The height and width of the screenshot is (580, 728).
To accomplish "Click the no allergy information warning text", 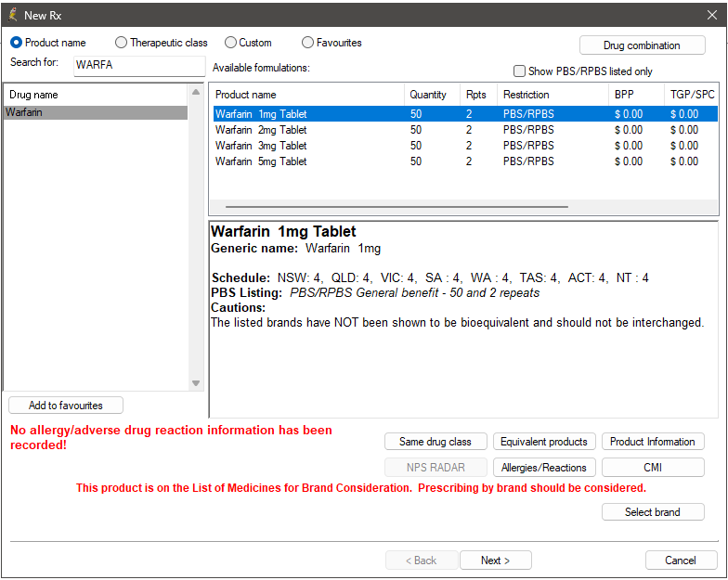I will click(x=171, y=438).
